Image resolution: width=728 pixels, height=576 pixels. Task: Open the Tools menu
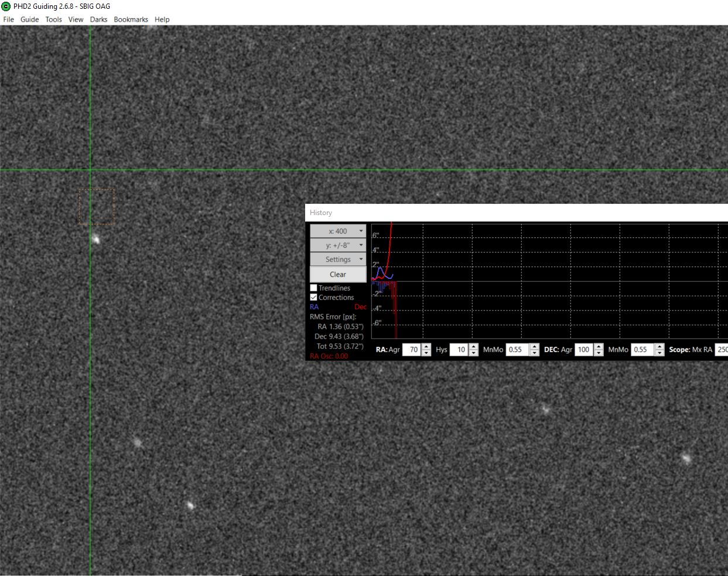coord(53,19)
